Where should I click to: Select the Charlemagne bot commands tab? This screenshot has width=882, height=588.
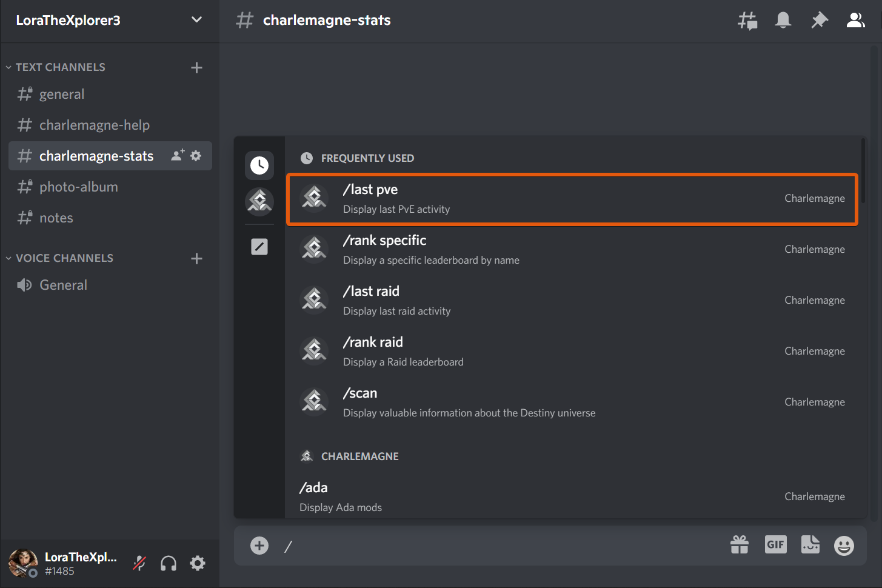259,202
